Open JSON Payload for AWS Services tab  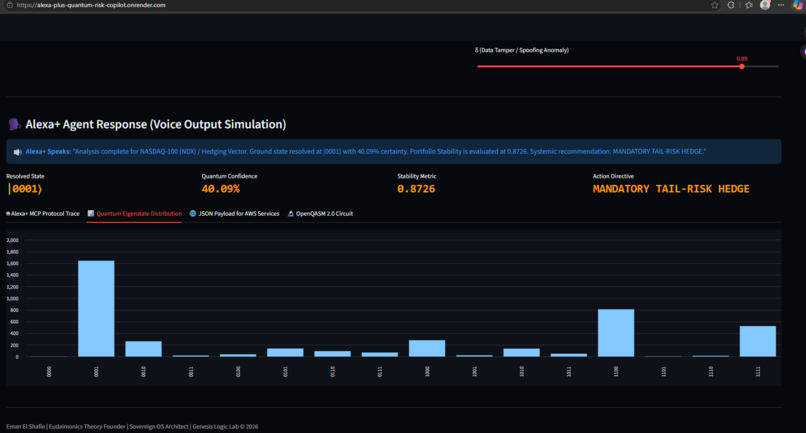pyautogui.click(x=234, y=213)
